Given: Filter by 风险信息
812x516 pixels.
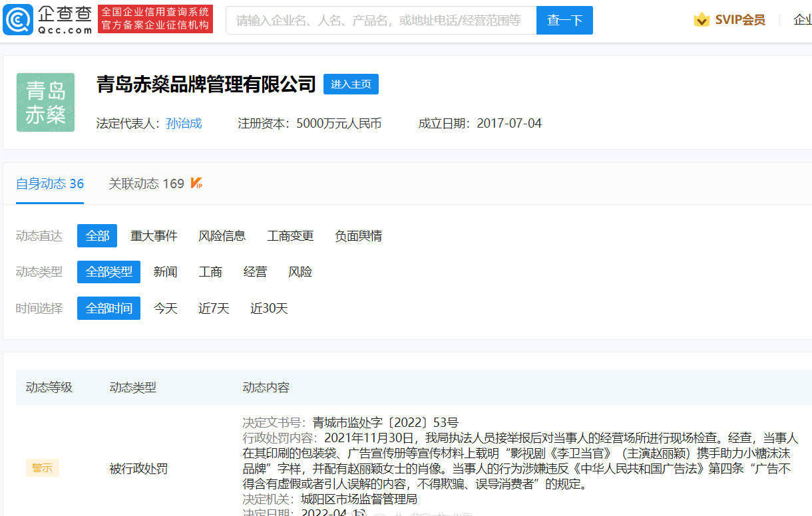Looking at the screenshot, I should 222,236.
